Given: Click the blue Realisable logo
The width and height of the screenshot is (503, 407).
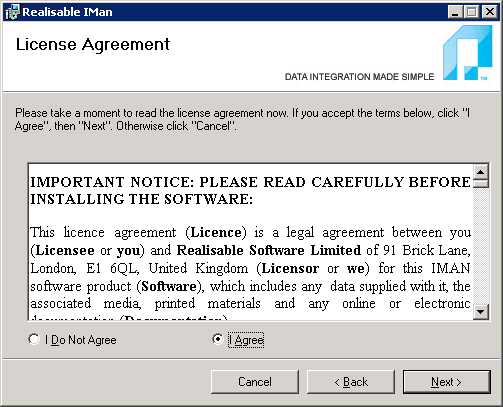Looking at the screenshot, I should pyautogui.click(x=467, y=53).
